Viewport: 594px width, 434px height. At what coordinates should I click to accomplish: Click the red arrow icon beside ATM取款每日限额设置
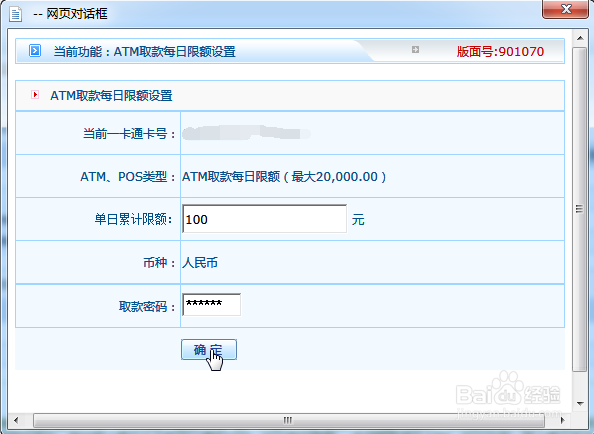[x=35, y=95]
